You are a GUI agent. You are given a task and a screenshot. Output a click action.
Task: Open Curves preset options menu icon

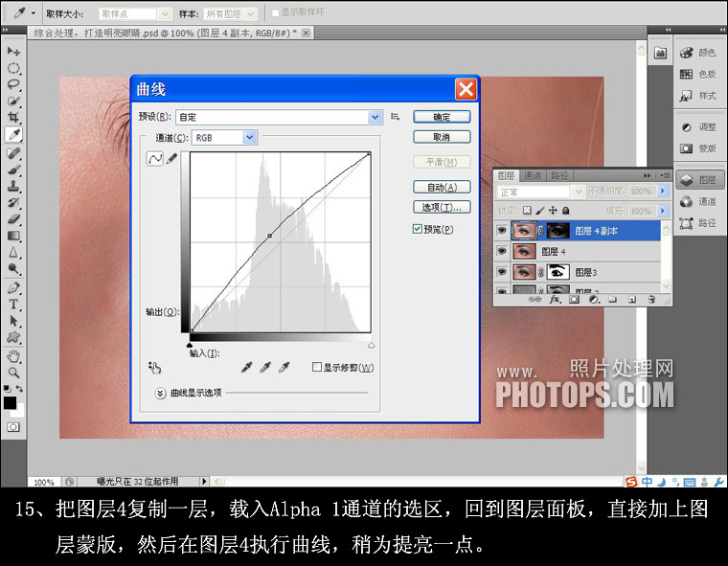click(x=395, y=117)
